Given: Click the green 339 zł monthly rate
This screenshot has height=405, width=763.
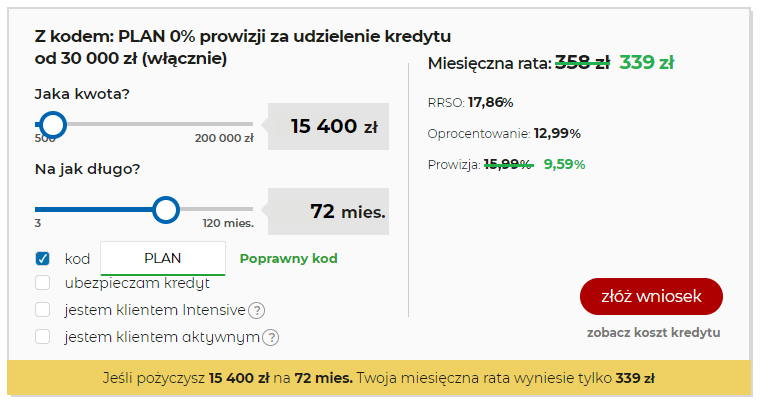Looking at the screenshot, I should click(647, 62).
